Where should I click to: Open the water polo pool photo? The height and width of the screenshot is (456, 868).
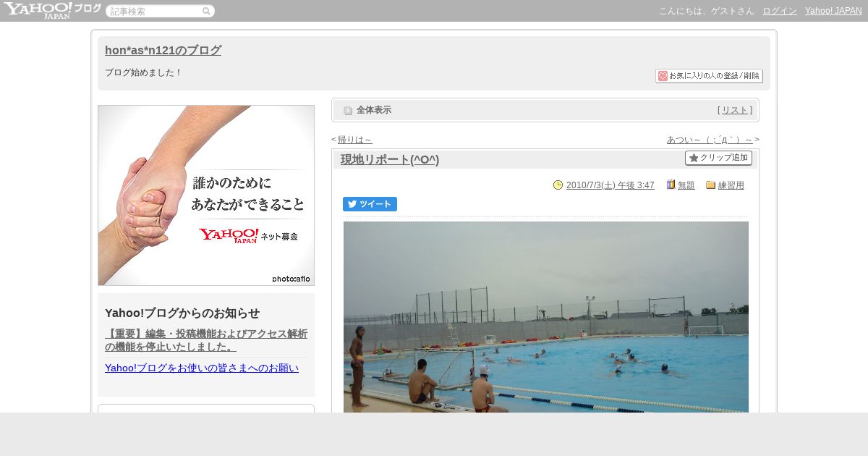pyautogui.click(x=546, y=317)
